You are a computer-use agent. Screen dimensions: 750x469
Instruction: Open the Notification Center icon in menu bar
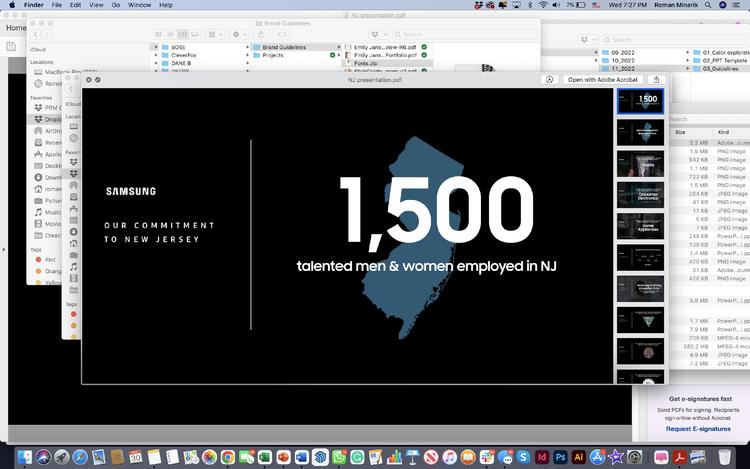click(x=736, y=5)
